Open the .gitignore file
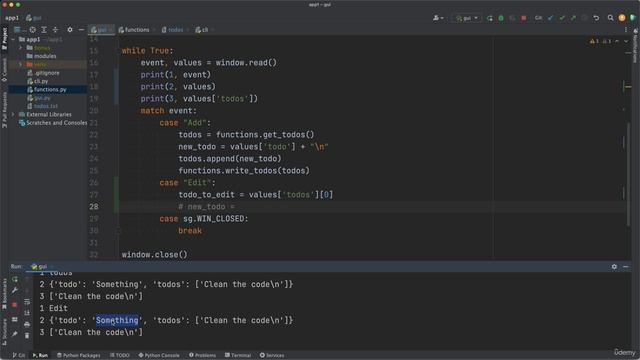This screenshot has height=360, width=640. [x=43, y=73]
